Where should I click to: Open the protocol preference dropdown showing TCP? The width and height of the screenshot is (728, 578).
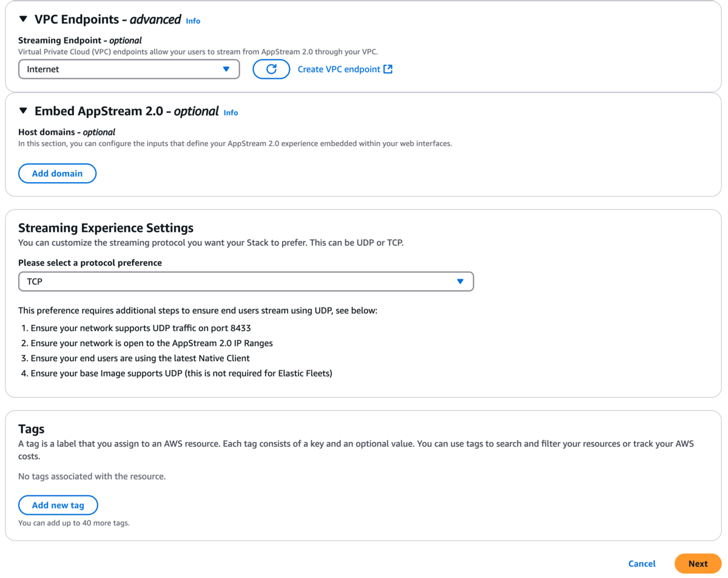[246, 282]
